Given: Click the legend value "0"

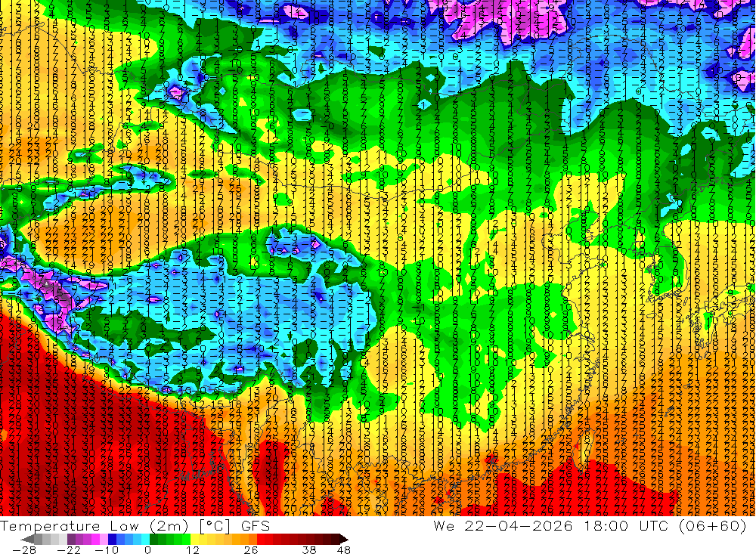Looking at the screenshot, I should coord(147,549).
